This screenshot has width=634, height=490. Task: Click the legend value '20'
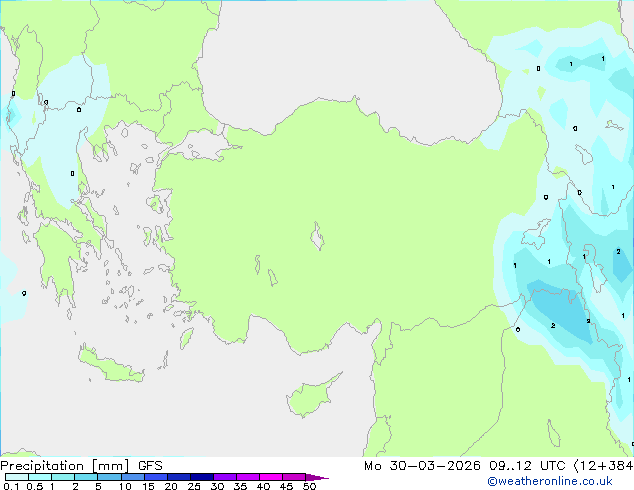[171, 486]
